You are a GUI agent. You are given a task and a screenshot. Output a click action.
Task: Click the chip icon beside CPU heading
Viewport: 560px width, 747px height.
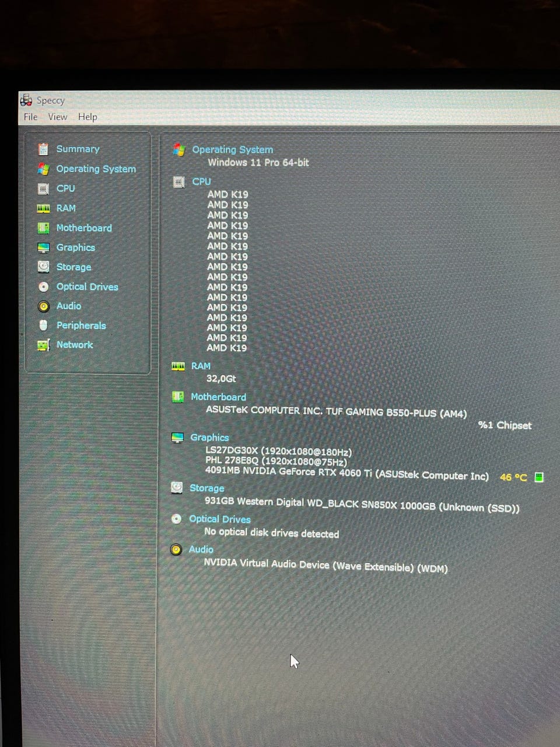[179, 182]
